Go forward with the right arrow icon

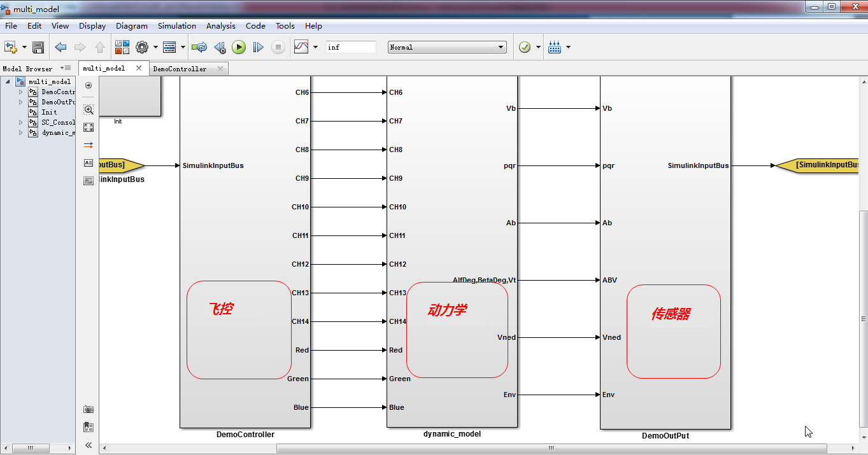point(80,47)
